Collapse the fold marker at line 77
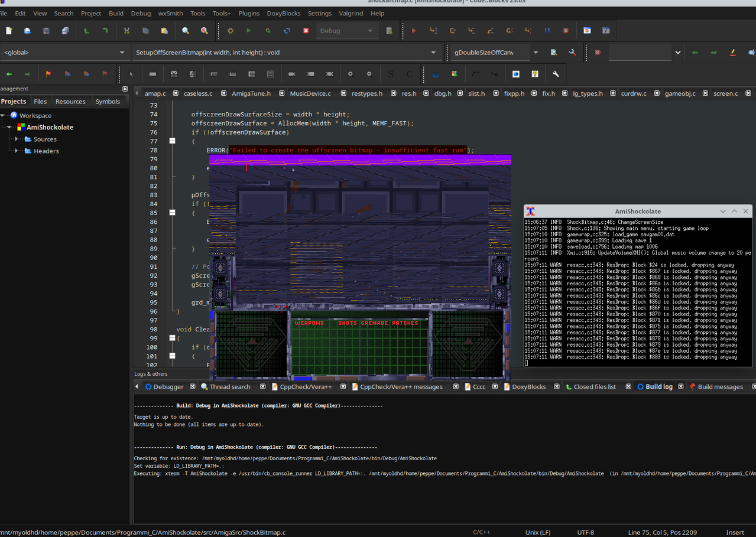The width and height of the screenshot is (756, 537). pos(172,141)
